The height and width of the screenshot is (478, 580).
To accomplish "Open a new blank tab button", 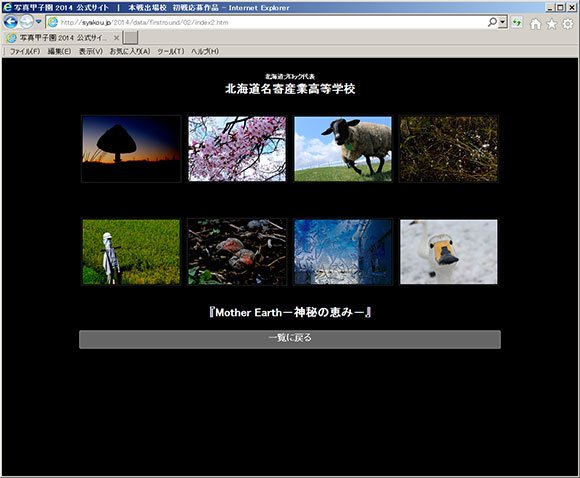I will tap(130, 37).
